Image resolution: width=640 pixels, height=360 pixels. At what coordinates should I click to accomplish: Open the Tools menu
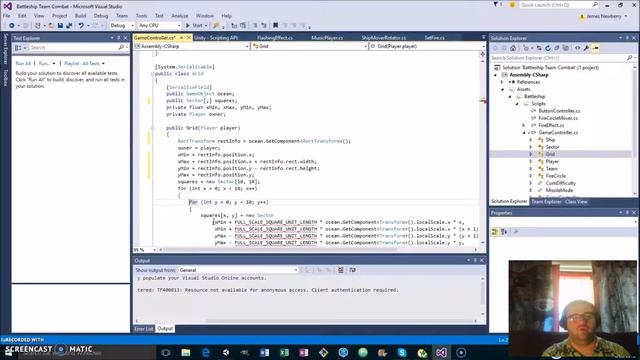coord(141,16)
